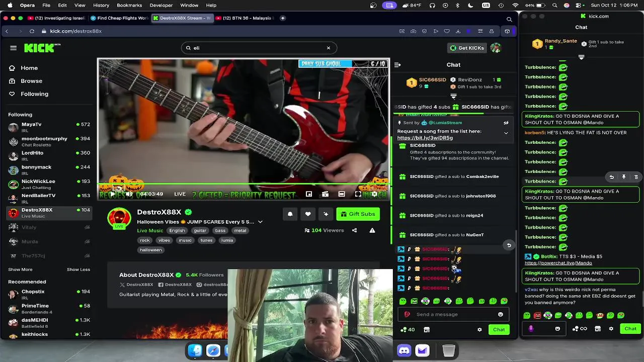This screenshot has height=362, width=644.
Task: Click the Gift Subs button
Action: [x=358, y=214]
